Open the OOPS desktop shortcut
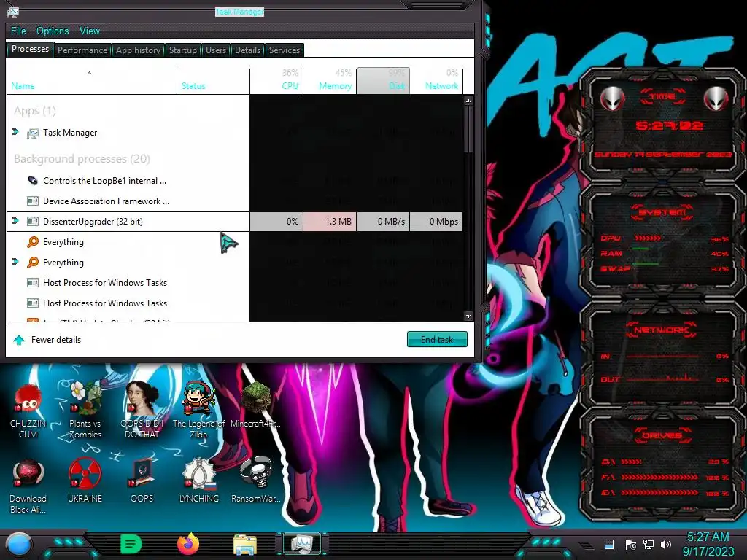This screenshot has height=560, width=747. click(x=142, y=481)
